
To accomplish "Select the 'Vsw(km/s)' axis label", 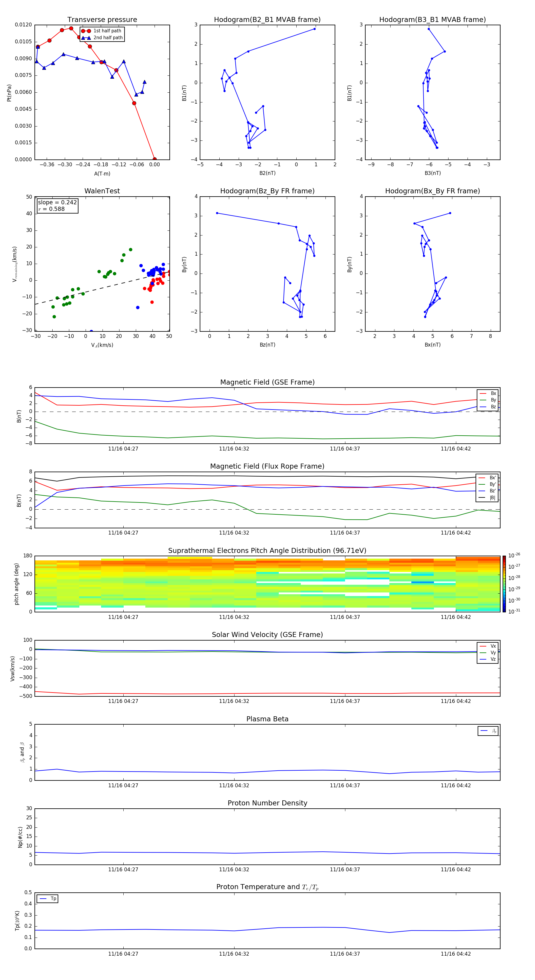I will point(12,668).
